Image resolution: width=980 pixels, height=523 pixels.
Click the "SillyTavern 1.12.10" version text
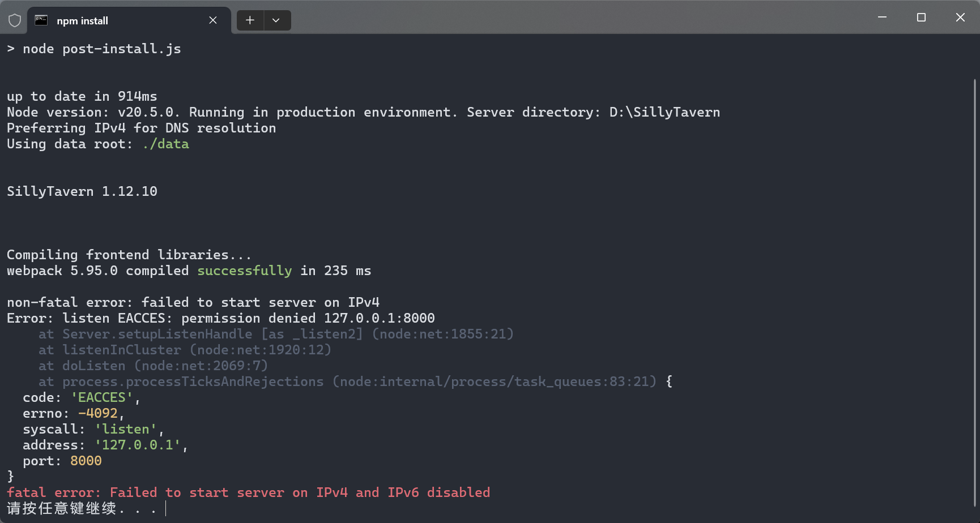82,191
